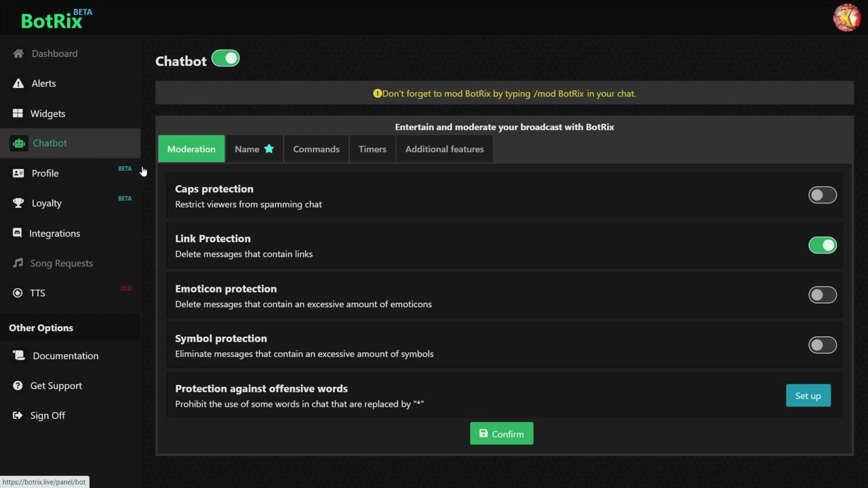
Task: Click the Symbol protection title
Action: coord(221,338)
